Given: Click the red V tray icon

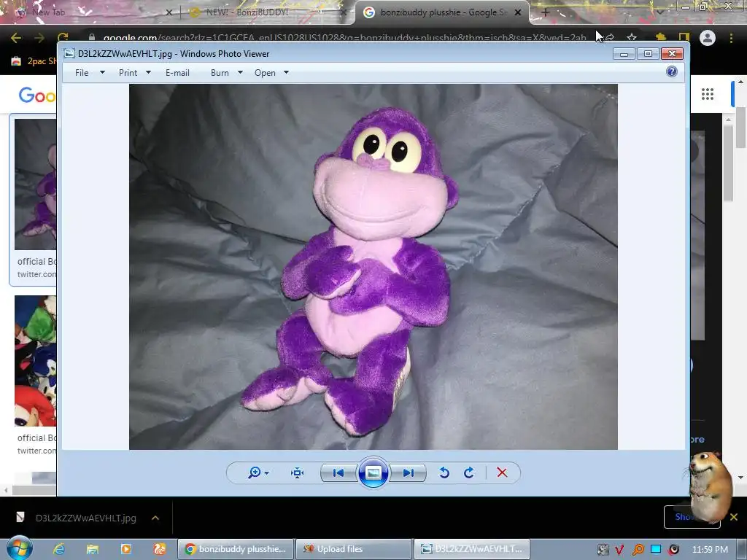Looking at the screenshot, I should (619, 550).
